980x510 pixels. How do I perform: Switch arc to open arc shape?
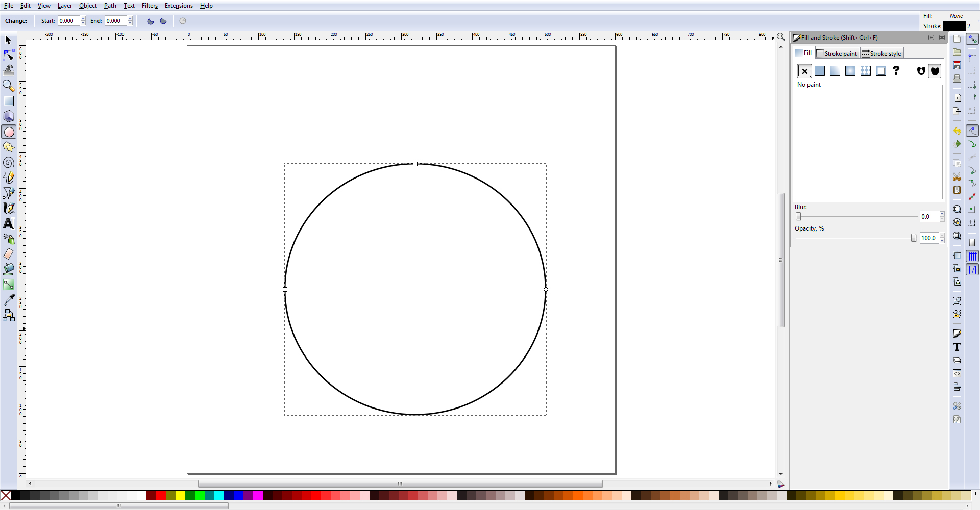point(163,21)
